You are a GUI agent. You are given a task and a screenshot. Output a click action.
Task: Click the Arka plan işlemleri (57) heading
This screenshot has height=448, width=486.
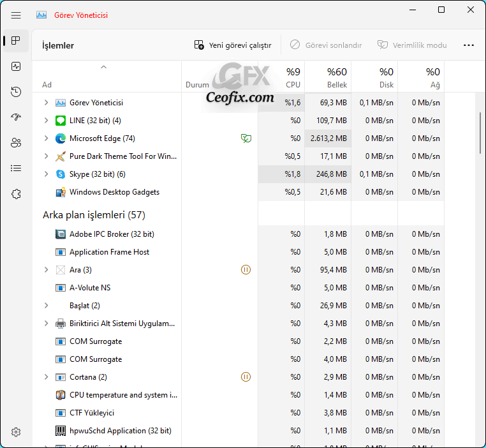(94, 215)
